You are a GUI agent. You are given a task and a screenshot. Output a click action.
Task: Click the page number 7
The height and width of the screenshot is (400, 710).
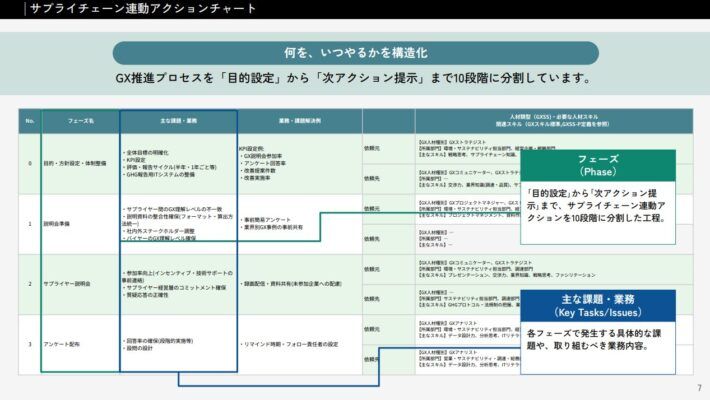coord(698,389)
